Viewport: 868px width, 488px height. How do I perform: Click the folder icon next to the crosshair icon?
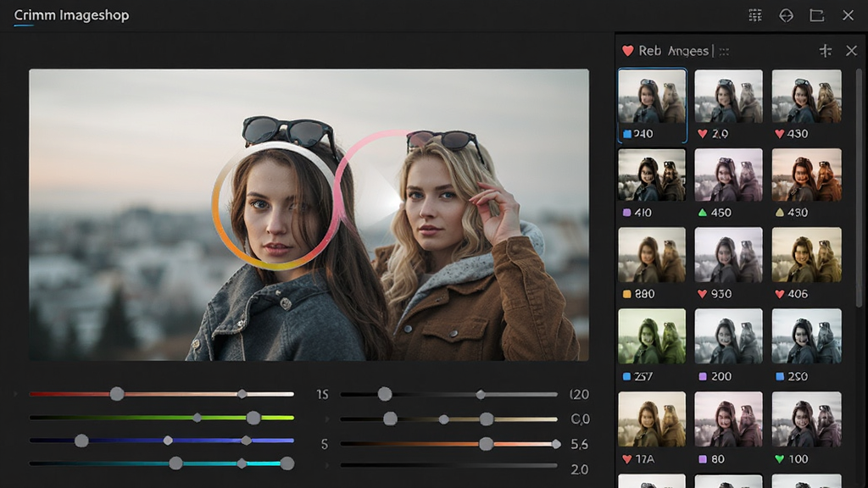tap(817, 15)
